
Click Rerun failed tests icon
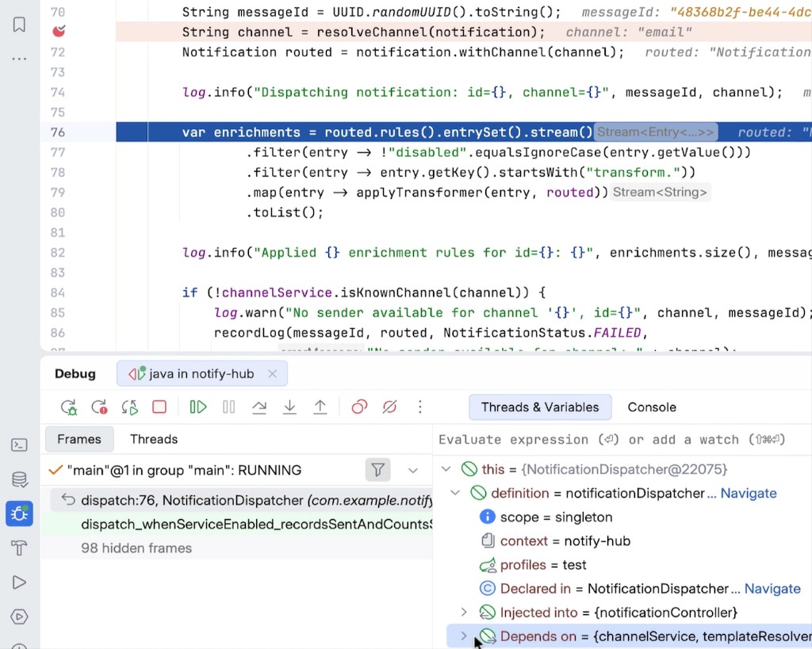click(x=99, y=407)
